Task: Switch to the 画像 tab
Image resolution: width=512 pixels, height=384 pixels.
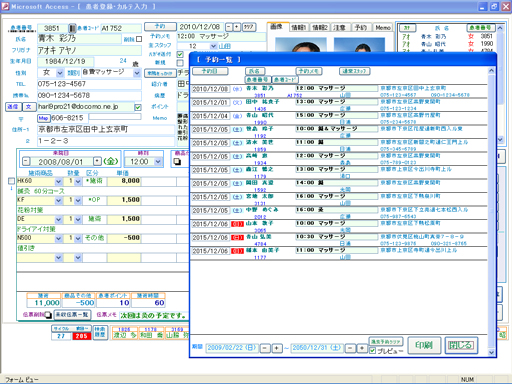Action: 276,27
